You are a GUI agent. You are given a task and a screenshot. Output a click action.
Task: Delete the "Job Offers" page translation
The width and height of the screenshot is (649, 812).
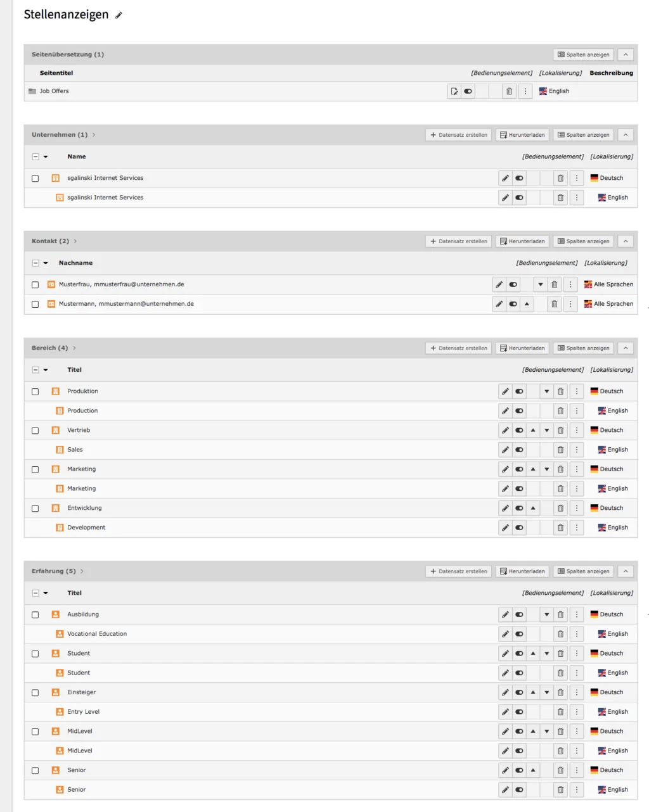pyautogui.click(x=510, y=91)
